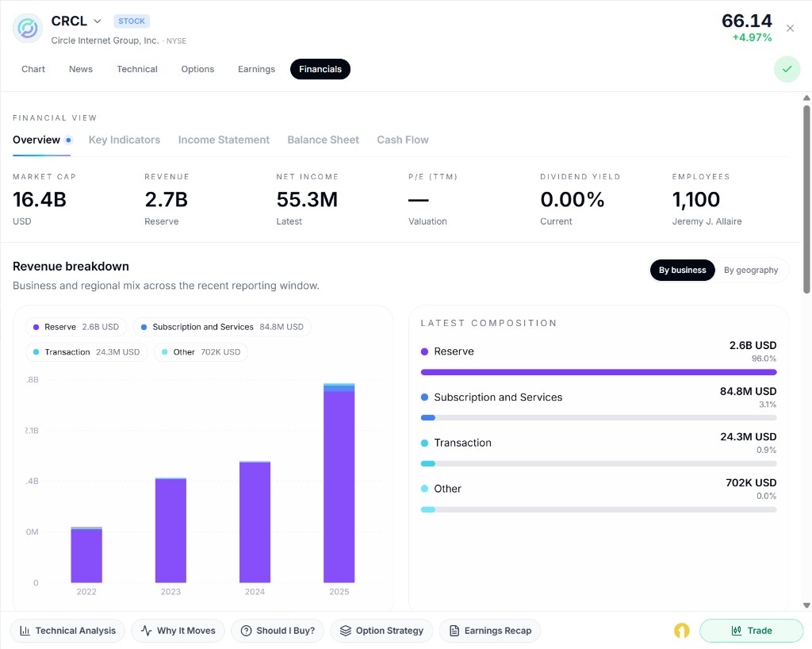Click the P/E (TTM) dash value
The image size is (812, 649).
(x=419, y=200)
